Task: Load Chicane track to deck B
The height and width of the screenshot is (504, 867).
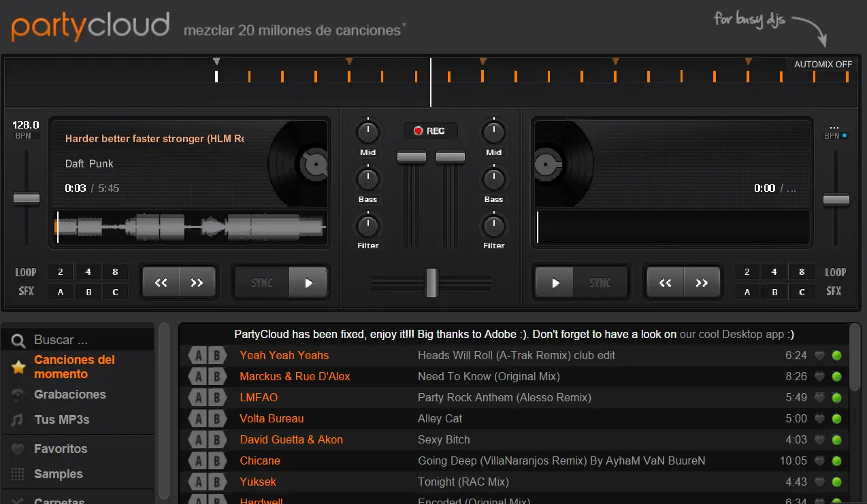Action: click(217, 460)
